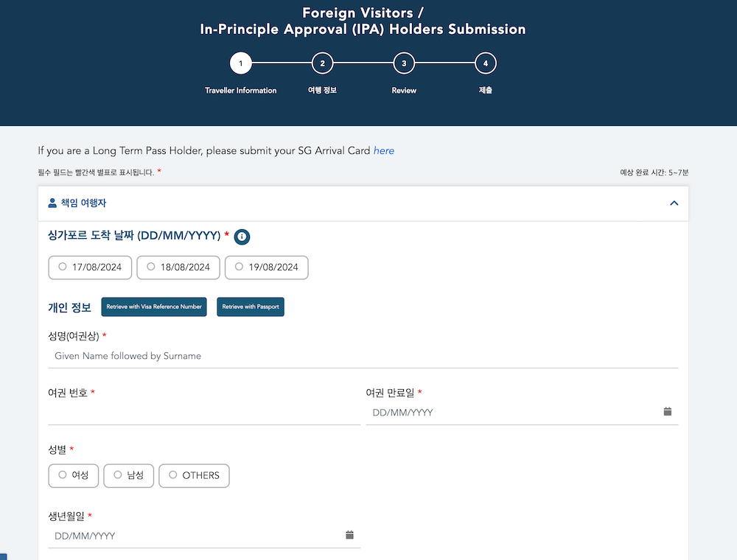Go to step 4 제출

[x=486, y=63]
